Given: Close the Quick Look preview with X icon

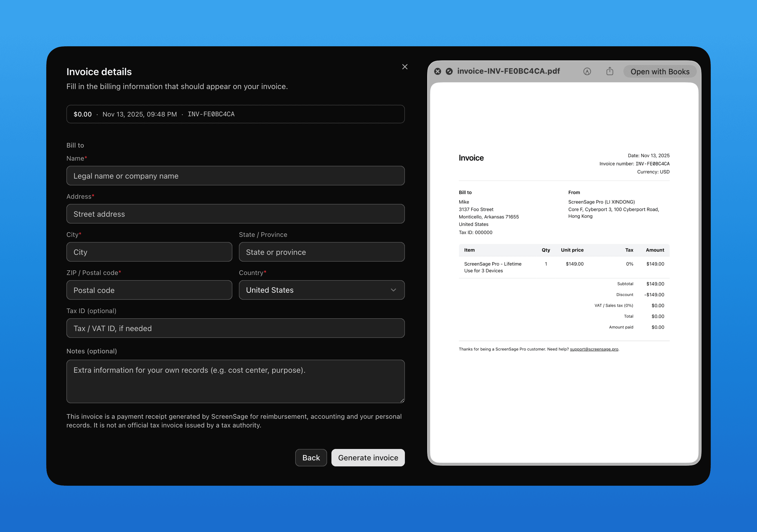Looking at the screenshot, I should 438,71.
